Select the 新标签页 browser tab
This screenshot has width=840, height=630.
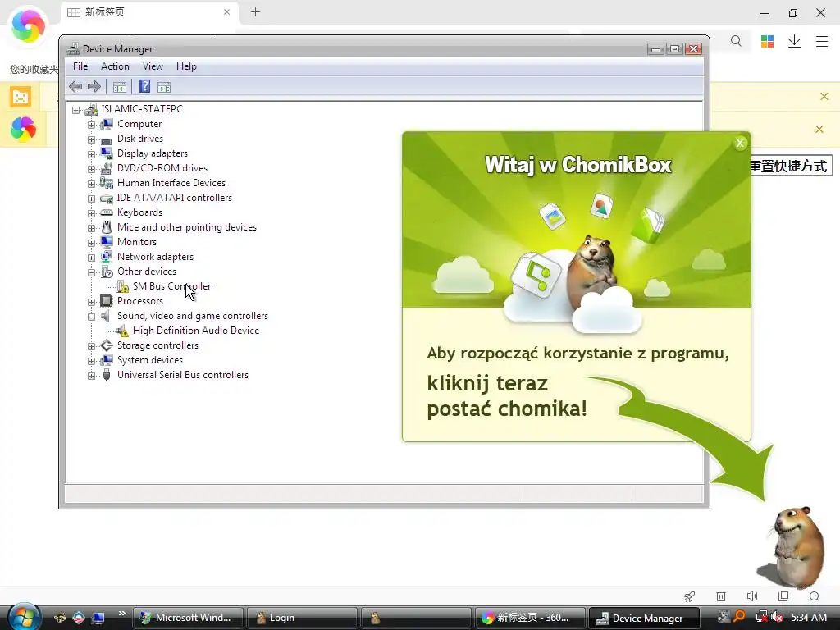click(x=150, y=12)
